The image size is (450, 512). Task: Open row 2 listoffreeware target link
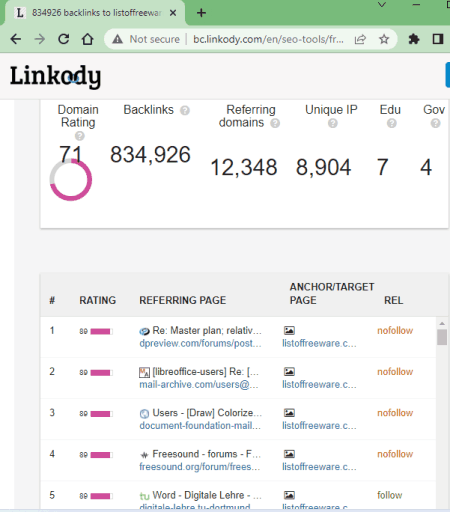(319, 385)
